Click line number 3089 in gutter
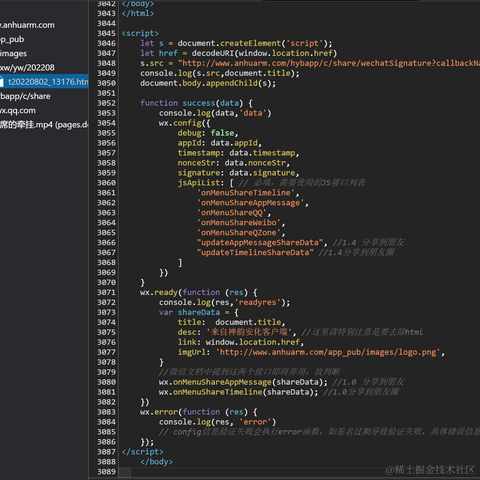480x480 pixels. 106,472
